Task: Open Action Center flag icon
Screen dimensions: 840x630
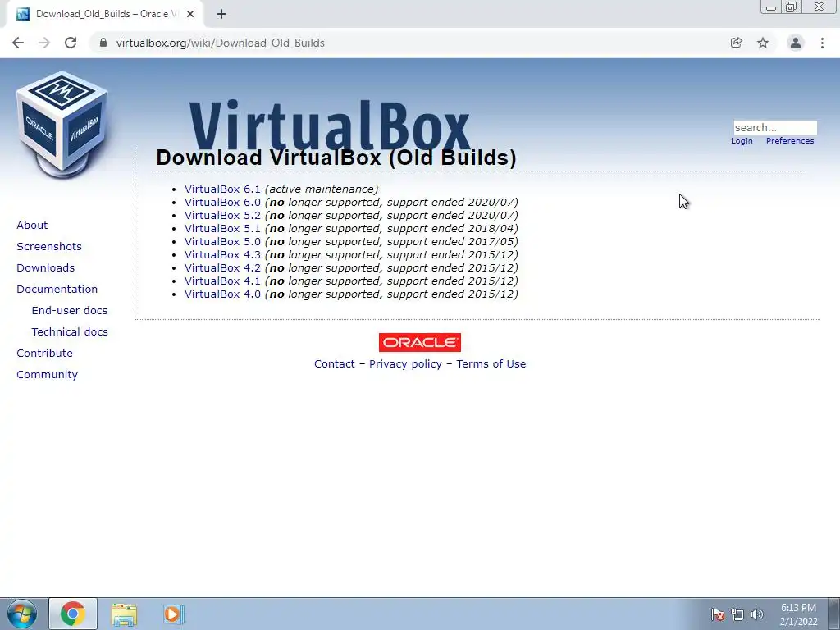Action: (x=718, y=615)
